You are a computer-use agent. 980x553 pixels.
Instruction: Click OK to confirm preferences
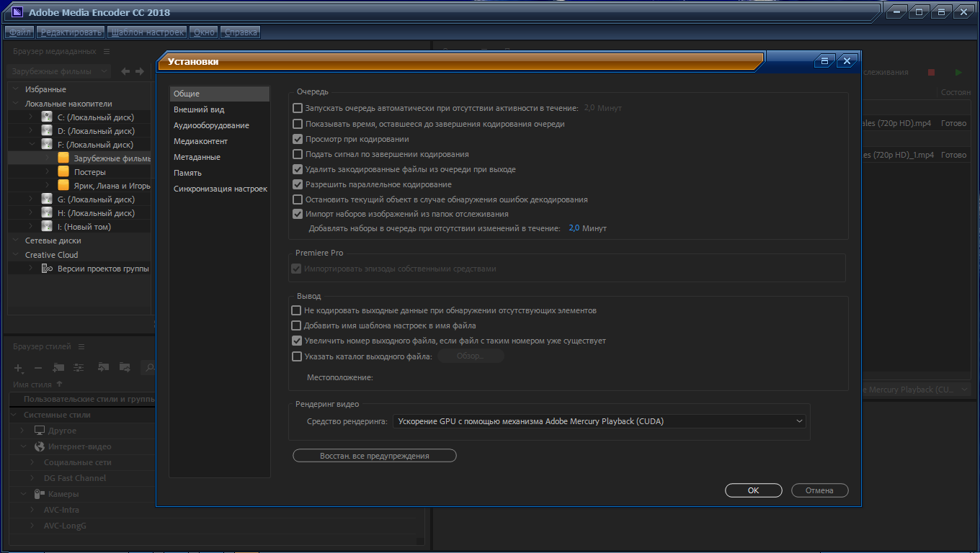pyautogui.click(x=754, y=490)
